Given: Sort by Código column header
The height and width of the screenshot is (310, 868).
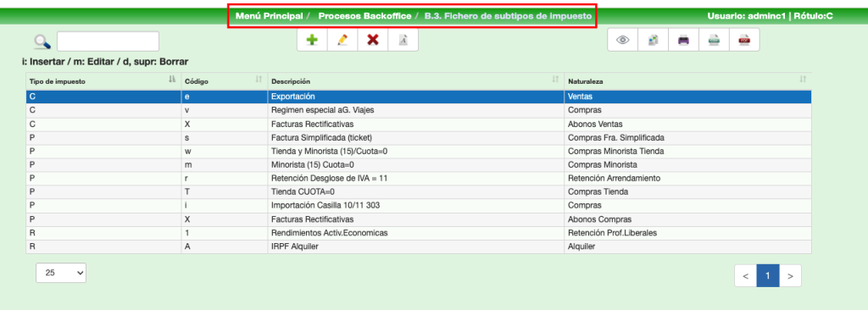Looking at the screenshot, I should pyautogui.click(x=224, y=80).
